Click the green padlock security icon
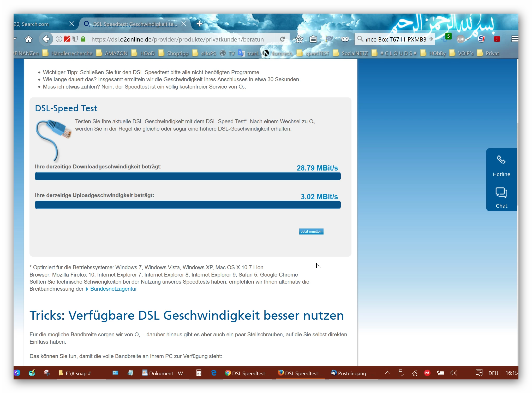The image size is (532, 393). 83,39
